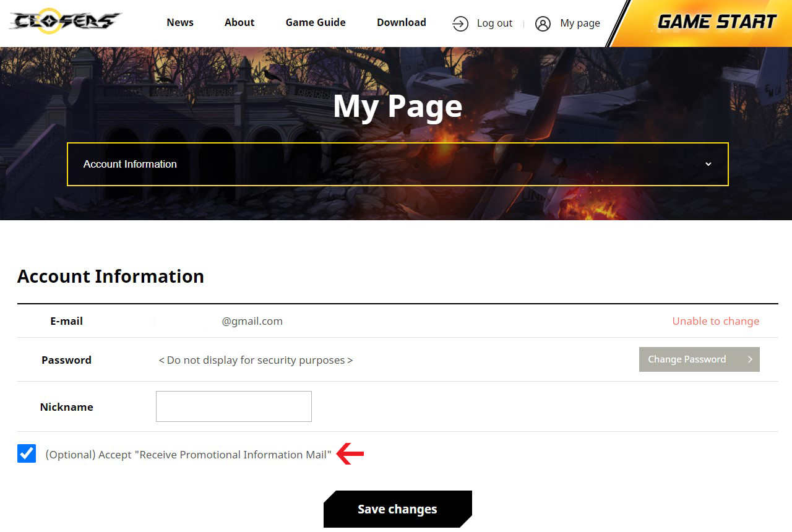Screen dimensions: 792x532
Task: Click the Log out arrow icon
Action: [x=460, y=24]
